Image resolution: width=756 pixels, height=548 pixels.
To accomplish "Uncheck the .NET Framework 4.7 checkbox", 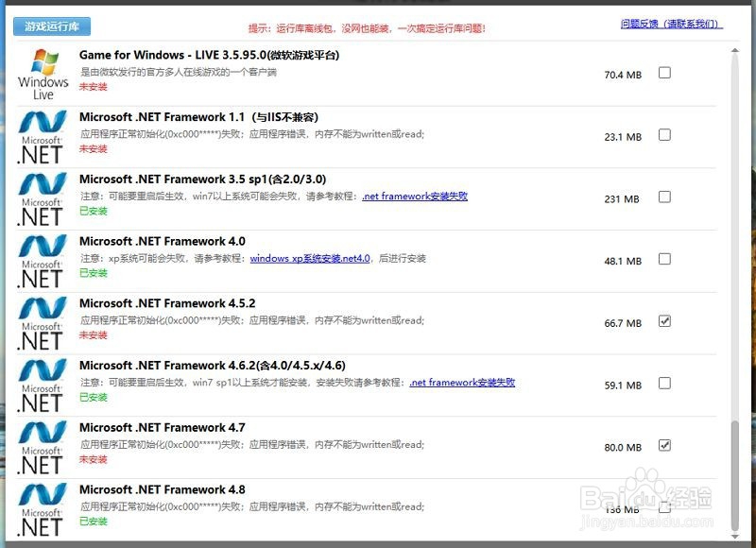I will (x=664, y=445).
